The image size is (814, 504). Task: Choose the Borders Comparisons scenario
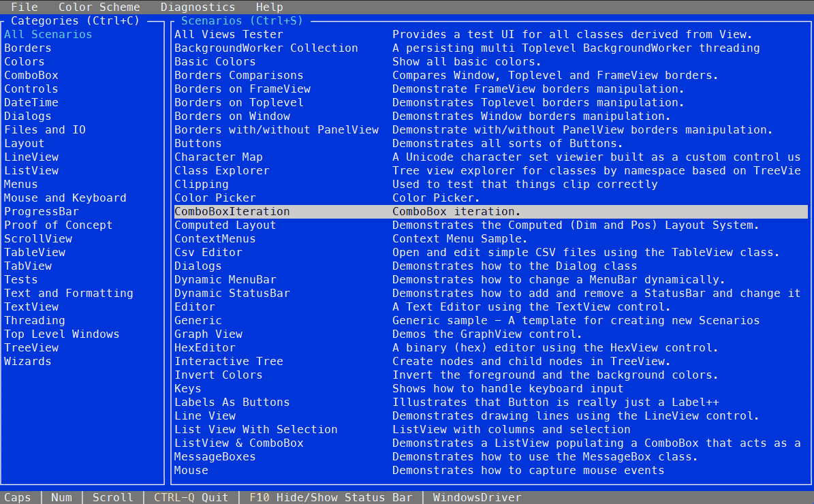click(239, 76)
